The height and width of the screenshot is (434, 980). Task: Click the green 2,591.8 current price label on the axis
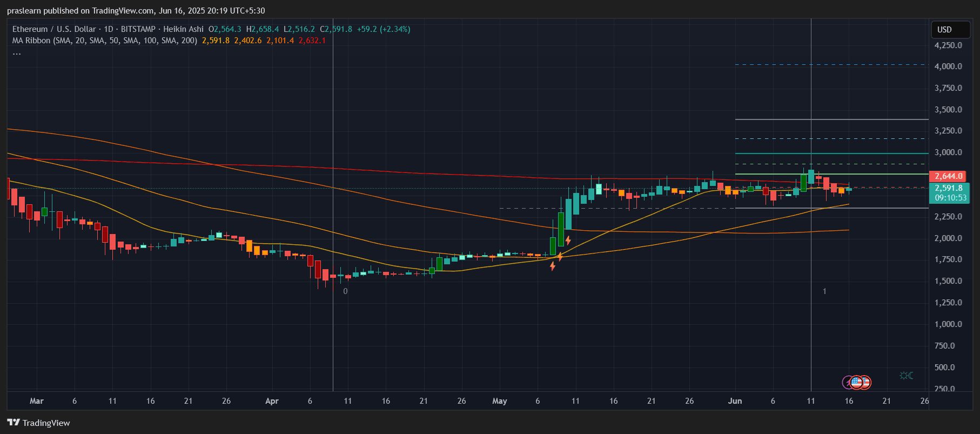pyautogui.click(x=949, y=188)
